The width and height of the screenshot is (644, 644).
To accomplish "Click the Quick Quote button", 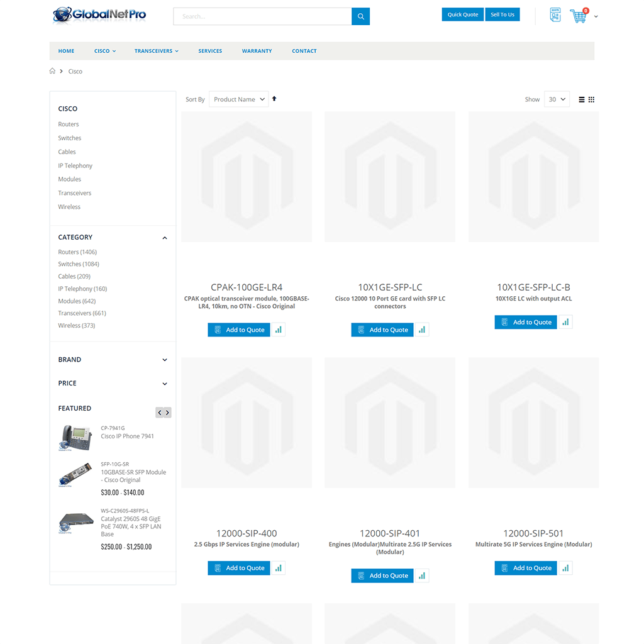I will (462, 14).
